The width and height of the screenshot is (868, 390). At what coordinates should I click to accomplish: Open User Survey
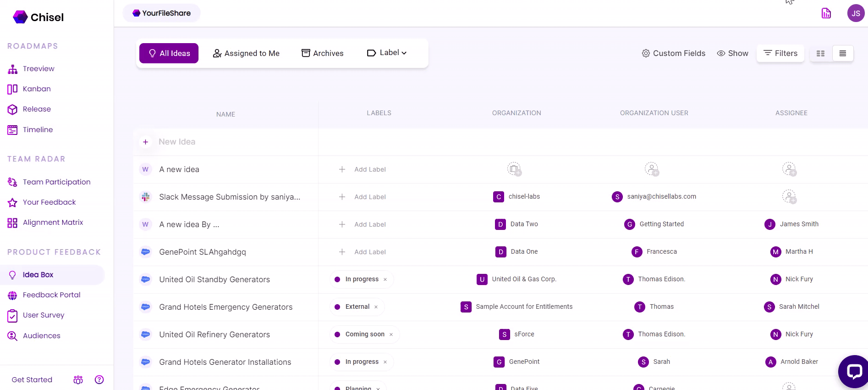[36, 315]
